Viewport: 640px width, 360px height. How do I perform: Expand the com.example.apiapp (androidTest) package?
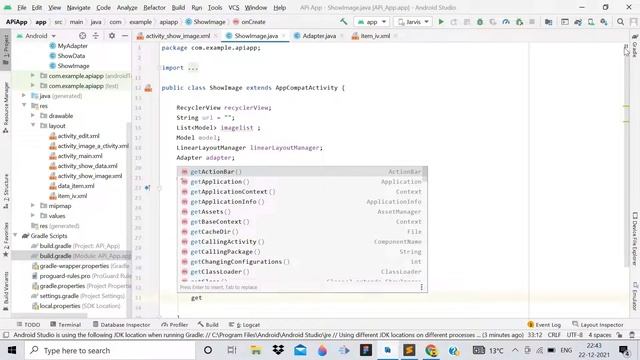(x=32, y=76)
